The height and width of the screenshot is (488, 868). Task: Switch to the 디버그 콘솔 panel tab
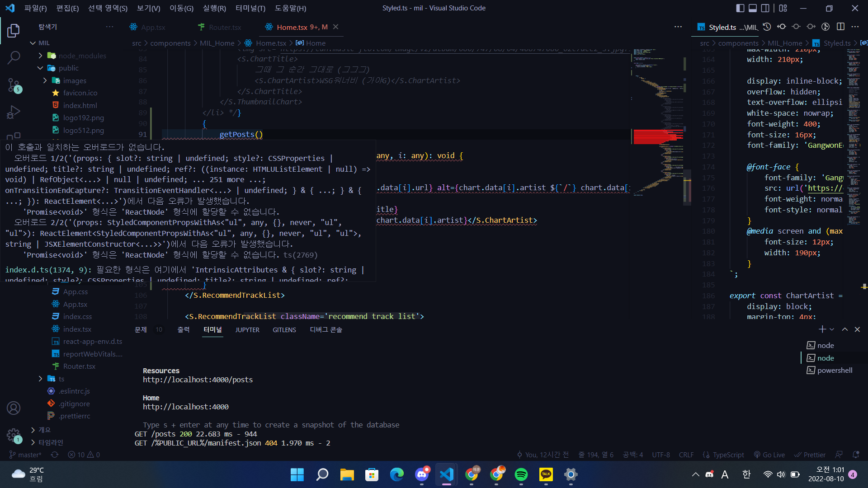pos(325,329)
